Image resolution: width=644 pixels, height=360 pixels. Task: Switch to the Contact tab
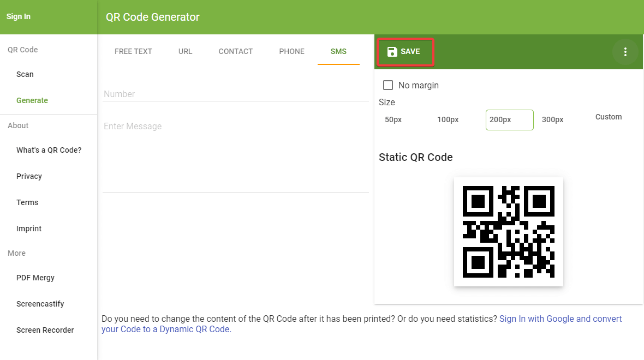[x=235, y=51]
